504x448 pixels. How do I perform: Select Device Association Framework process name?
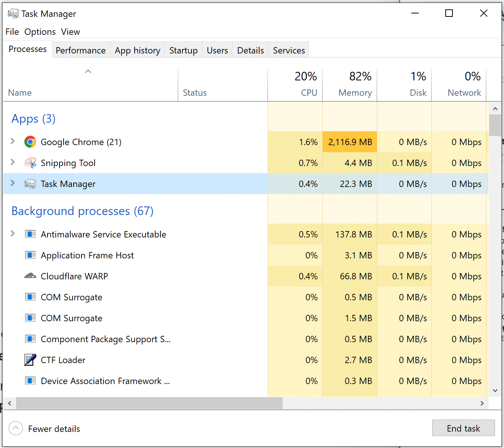point(105,381)
